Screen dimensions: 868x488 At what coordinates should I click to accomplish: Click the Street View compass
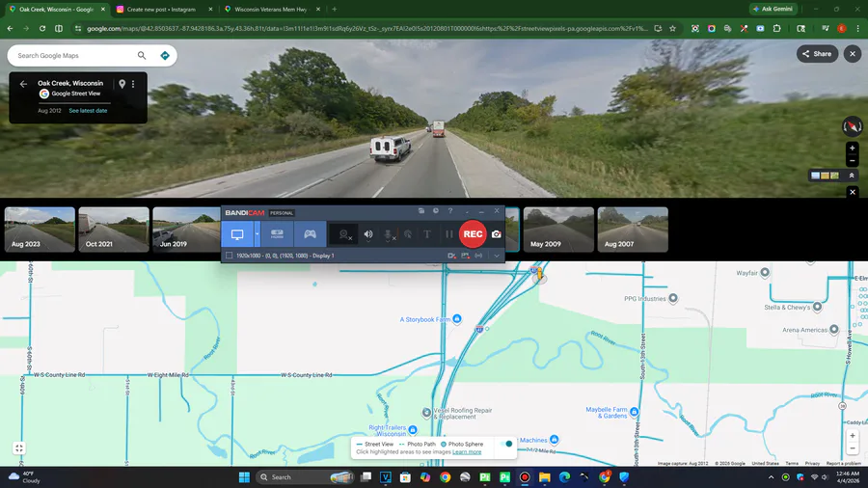(853, 126)
